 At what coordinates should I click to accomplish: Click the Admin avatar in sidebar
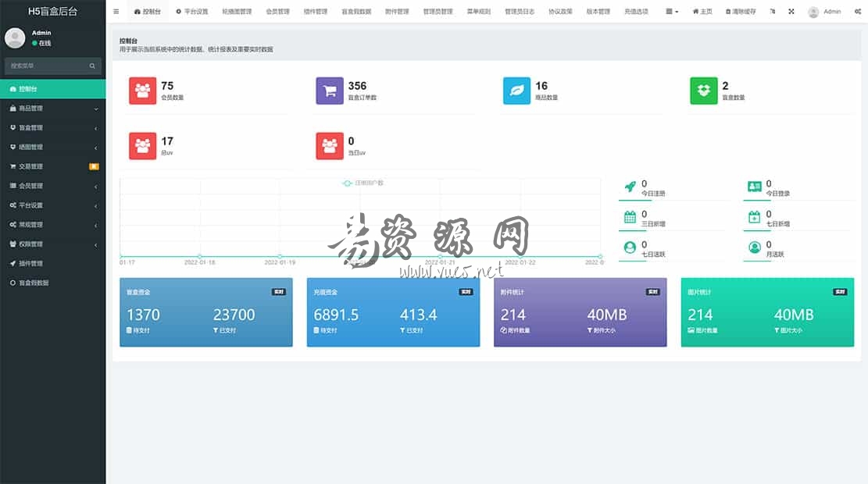click(15, 37)
